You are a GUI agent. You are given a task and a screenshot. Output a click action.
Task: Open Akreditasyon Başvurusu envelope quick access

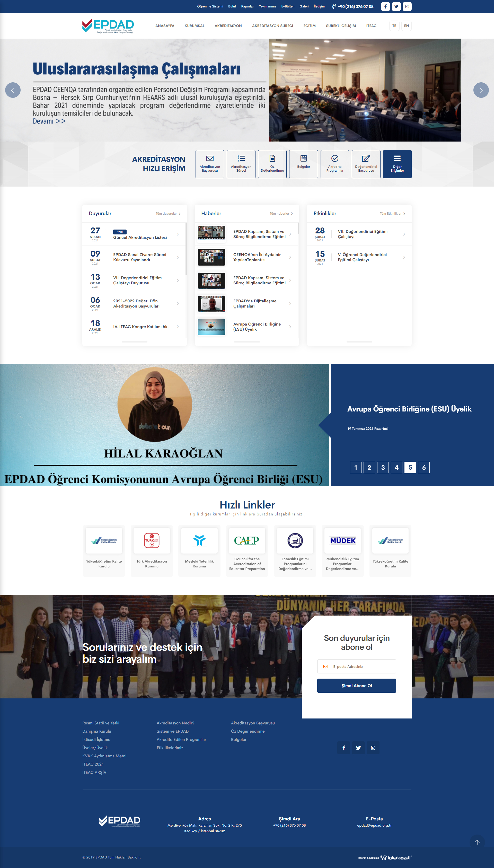[x=210, y=164]
